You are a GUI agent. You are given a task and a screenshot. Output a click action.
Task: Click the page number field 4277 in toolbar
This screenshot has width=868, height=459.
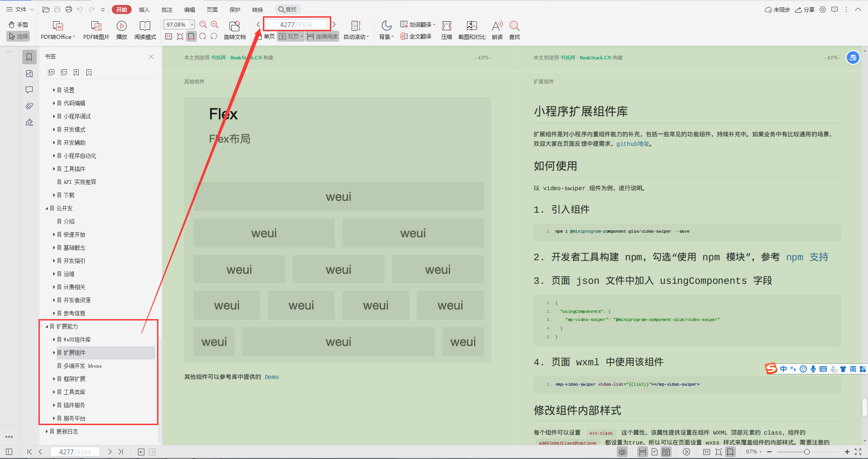(296, 24)
